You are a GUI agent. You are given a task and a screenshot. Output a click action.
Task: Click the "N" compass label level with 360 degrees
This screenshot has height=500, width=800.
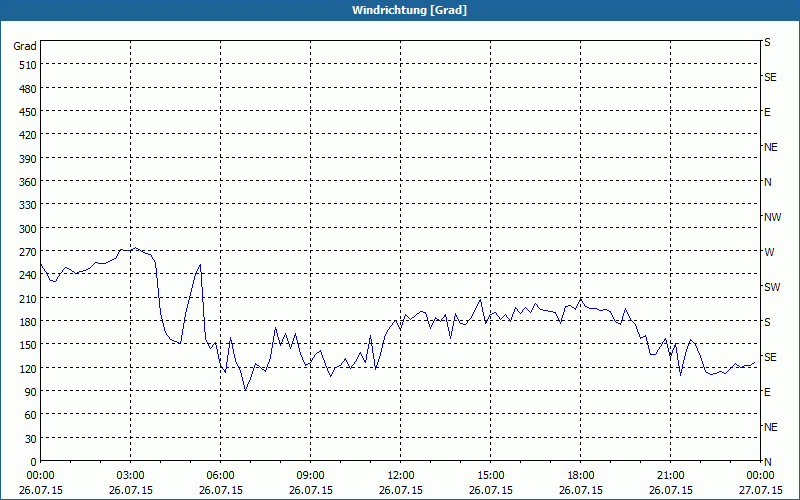pos(768,182)
